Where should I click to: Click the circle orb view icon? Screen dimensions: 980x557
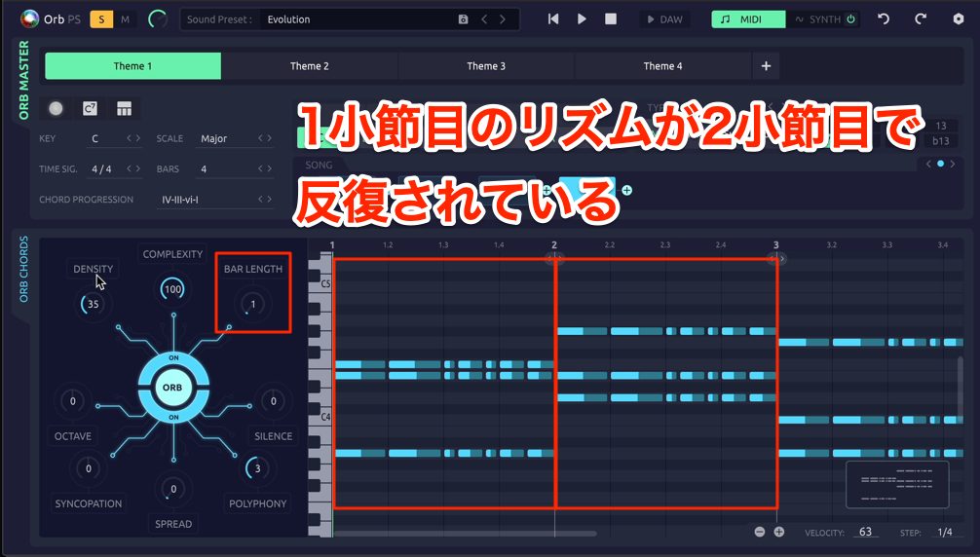(56, 109)
